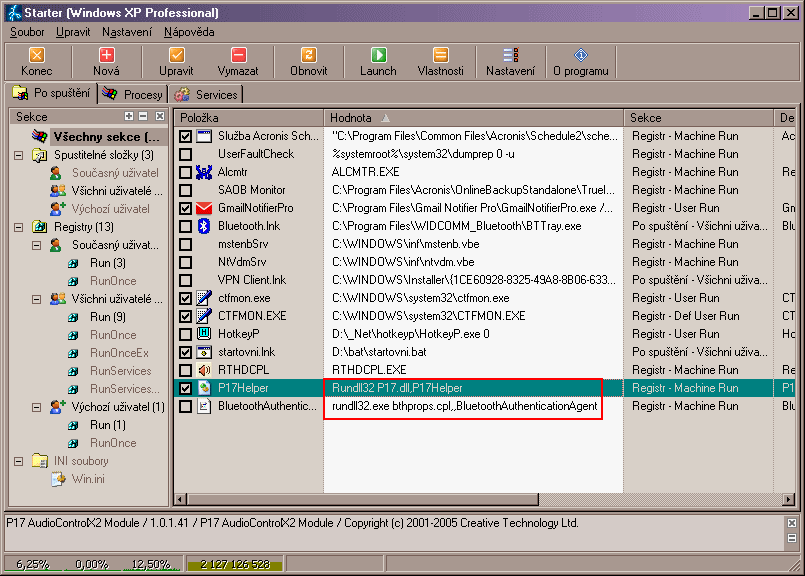Sort by Sekce column header in list
The image size is (805, 576).
pyautogui.click(x=698, y=118)
